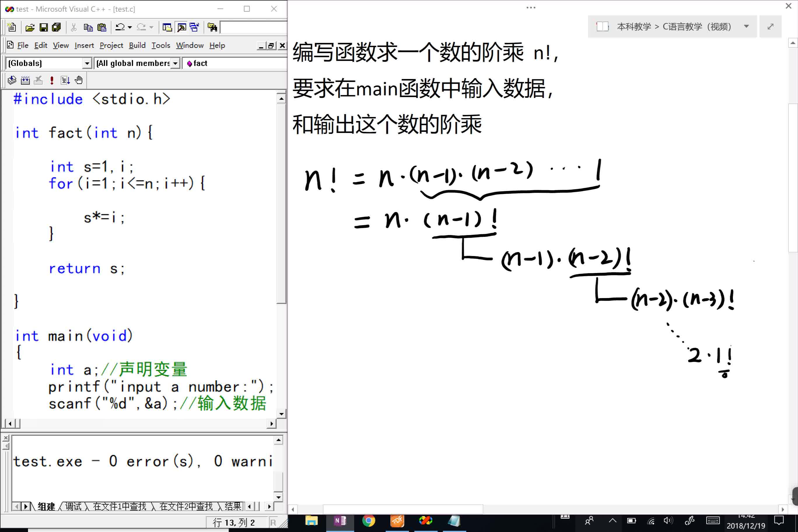Click the Save All icon
Screen dimensions: 798x532
(56, 27)
